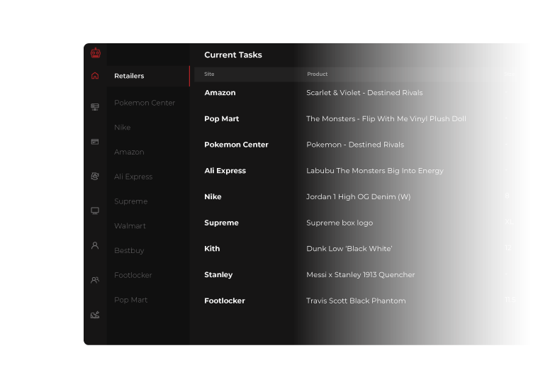Select Walmart in the retailers list

[130, 226]
